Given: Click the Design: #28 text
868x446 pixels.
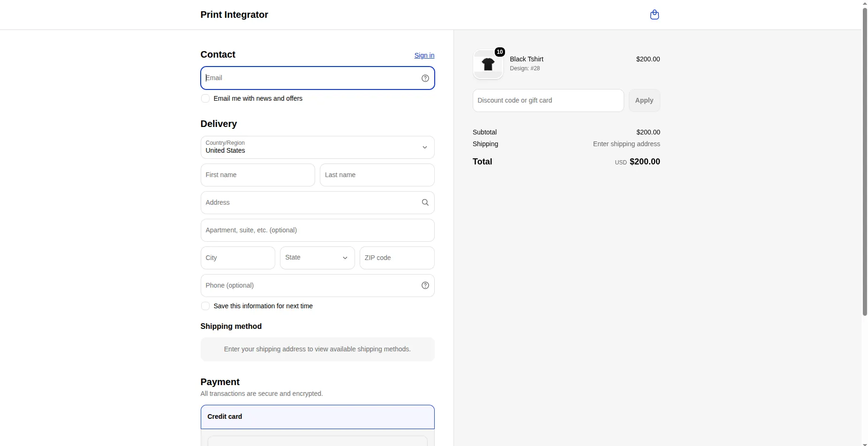Looking at the screenshot, I should click(524, 68).
